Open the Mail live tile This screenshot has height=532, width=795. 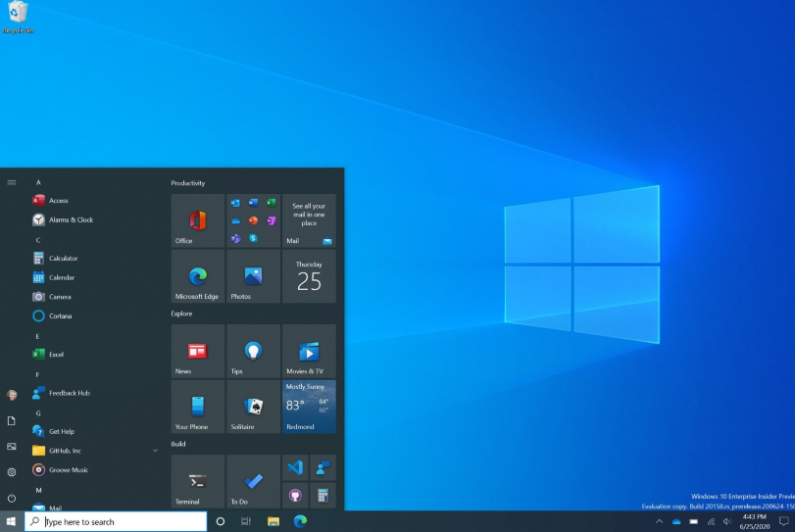point(309,220)
